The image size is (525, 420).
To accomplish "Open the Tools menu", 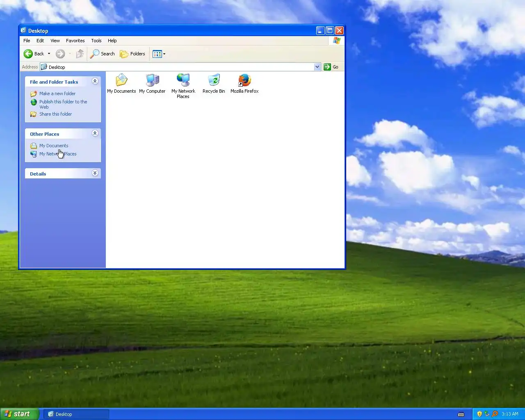I will tap(96, 41).
